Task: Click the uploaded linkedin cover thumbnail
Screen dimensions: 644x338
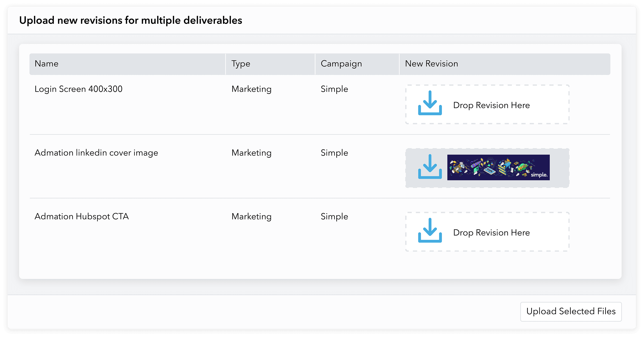Action: [498, 167]
